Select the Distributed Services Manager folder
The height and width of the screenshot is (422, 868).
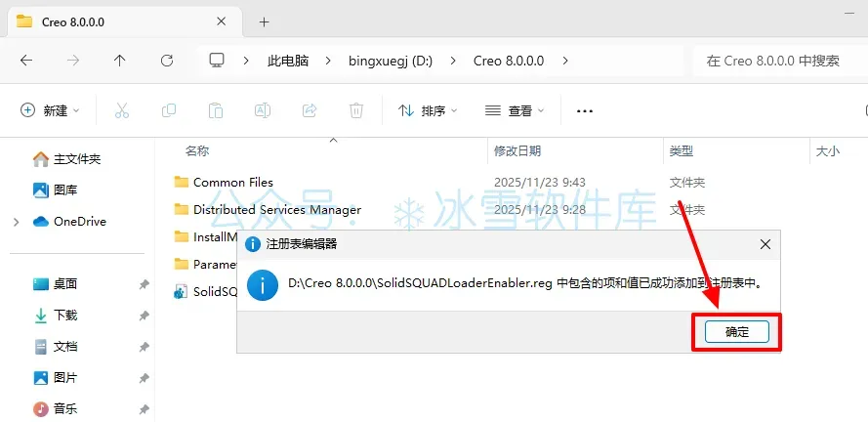(x=277, y=210)
